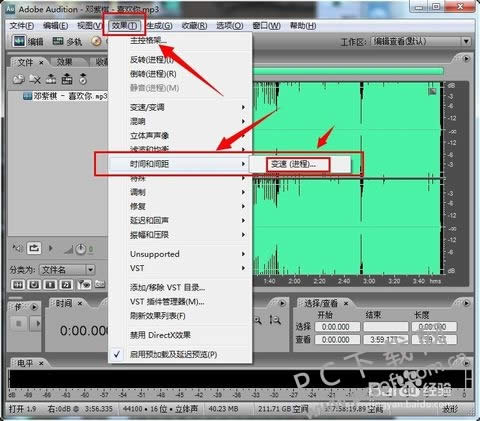480x421 pixels.
Task: Choose 倒转(进程)(R) menu entry
Action: point(180,74)
